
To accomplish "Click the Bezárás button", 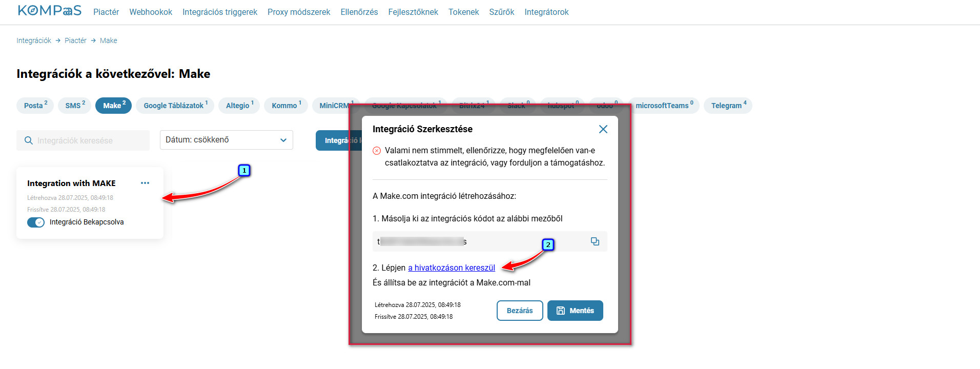I will [520, 311].
